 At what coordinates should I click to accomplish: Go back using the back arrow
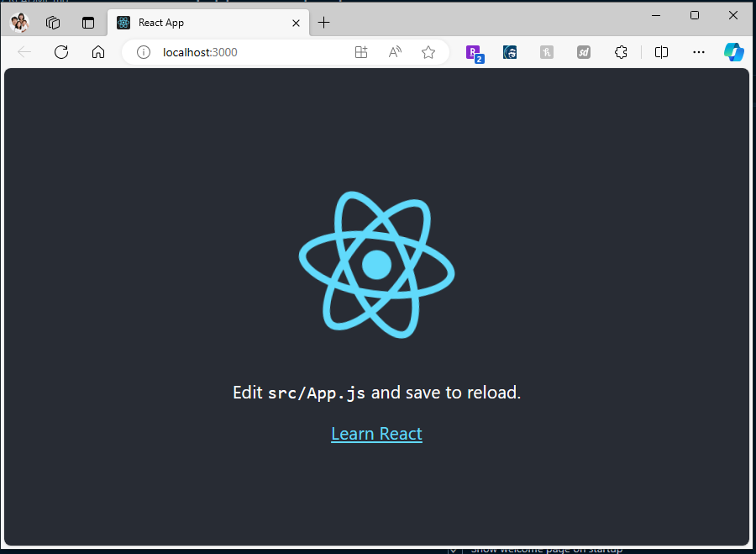tap(24, 52)
